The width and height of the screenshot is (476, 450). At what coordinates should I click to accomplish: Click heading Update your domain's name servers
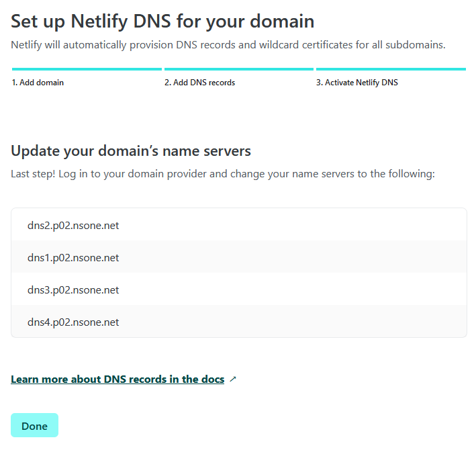[131, 151]
